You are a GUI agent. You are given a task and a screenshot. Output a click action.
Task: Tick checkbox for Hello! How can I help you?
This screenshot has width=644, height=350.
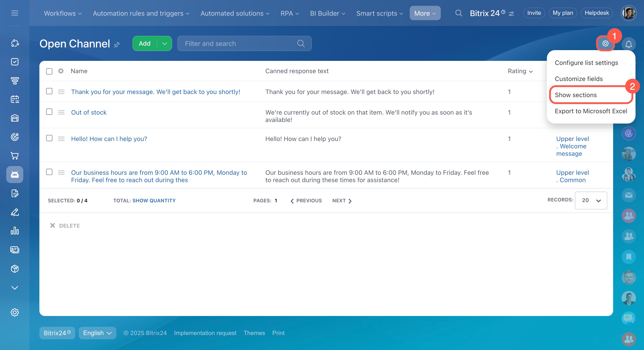click(49, 138)
